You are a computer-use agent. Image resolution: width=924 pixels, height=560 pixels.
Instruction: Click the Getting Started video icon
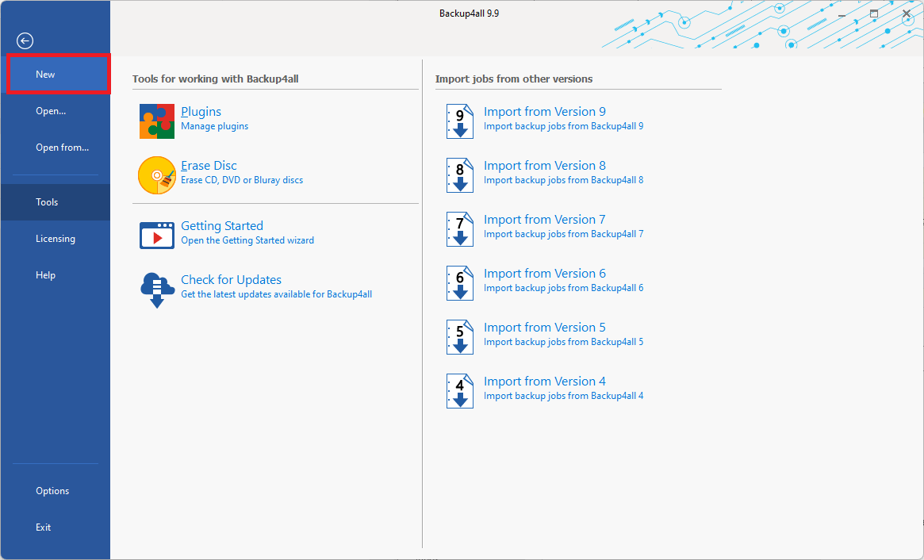coord(156,236)
